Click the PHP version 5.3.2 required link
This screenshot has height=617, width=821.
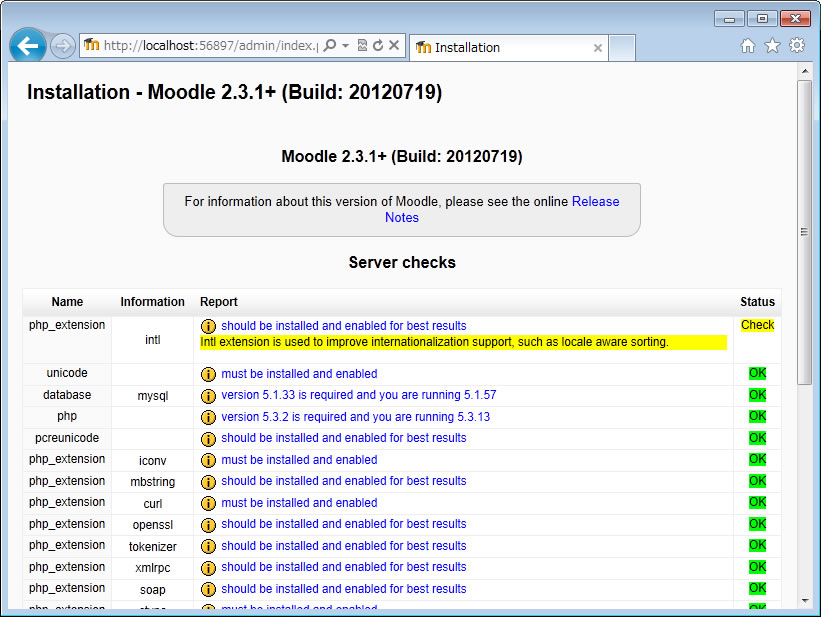[355, 417]
